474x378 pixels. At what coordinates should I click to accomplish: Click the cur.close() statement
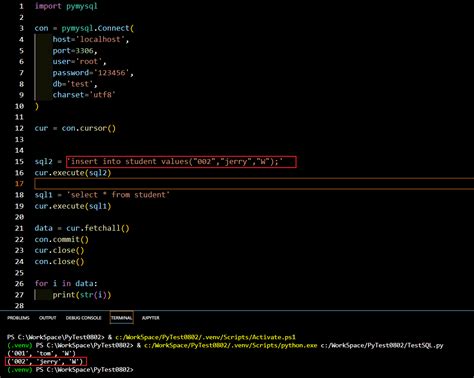(x=59, y=250)
